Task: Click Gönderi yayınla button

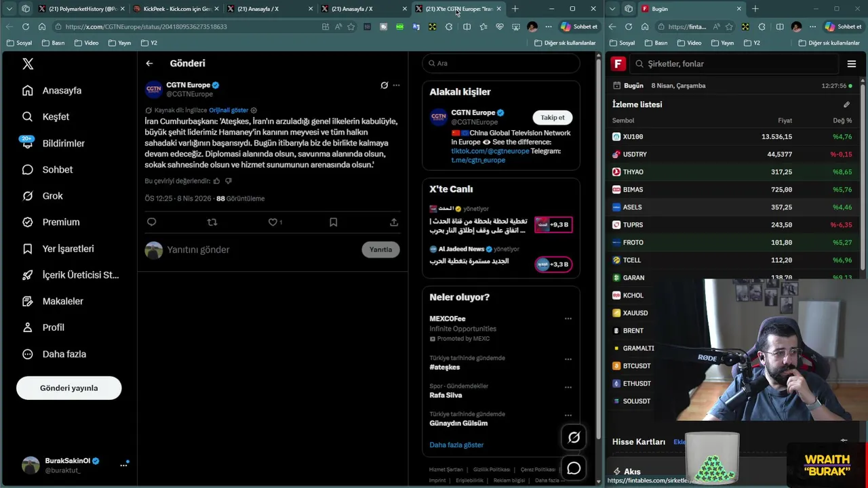Action: (68, 388)
